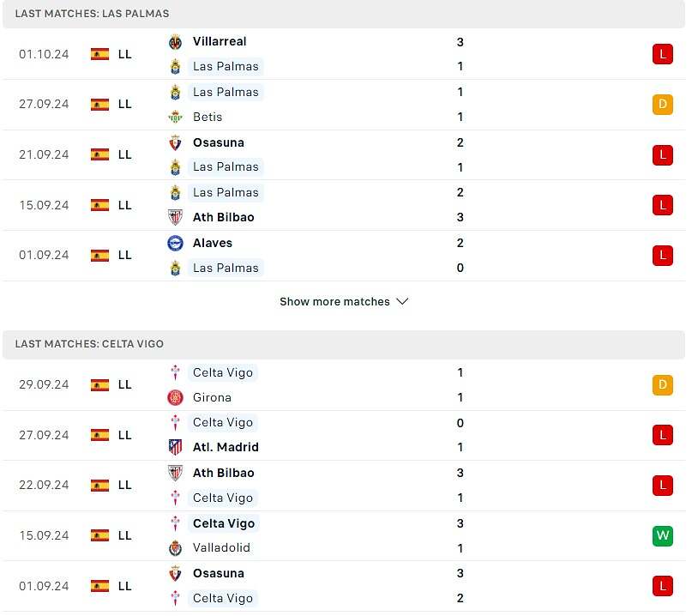Open Last Matches: Celta Vigo header
692x616 pixels.
click(x=90, y=346)
